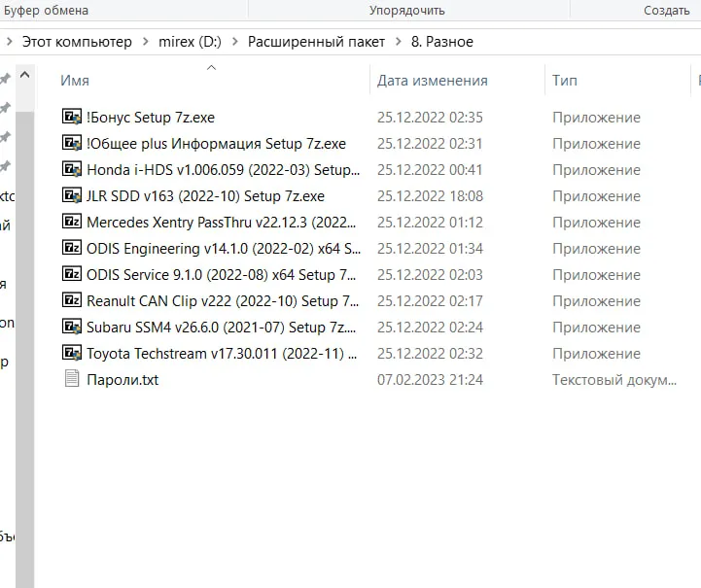This screenshot has height=588, width=701.
Task: Select the Toyota Techstream v17.30.011 file name
Action: pos(222,354)
